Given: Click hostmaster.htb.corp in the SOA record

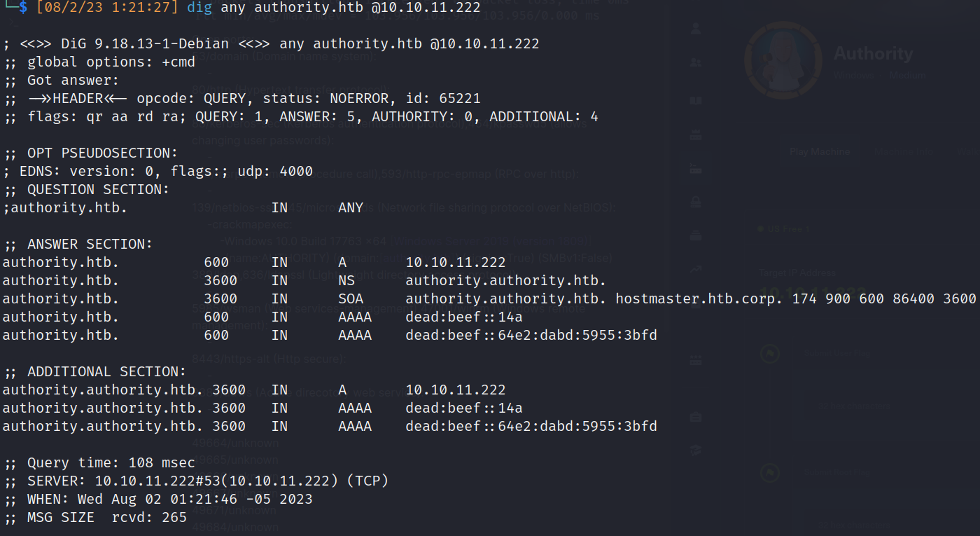Looking at the screenshot, I should pyautogui.click(x=700, y=298).
